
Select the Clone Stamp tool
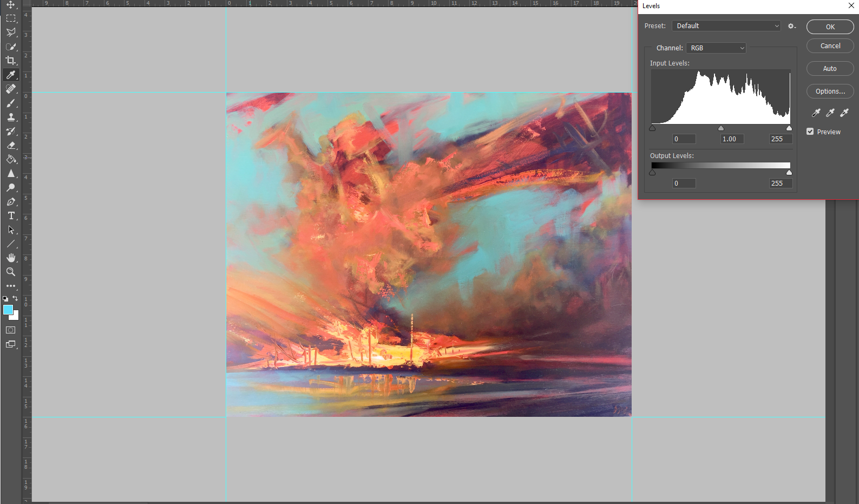click(x=11, y=117)
